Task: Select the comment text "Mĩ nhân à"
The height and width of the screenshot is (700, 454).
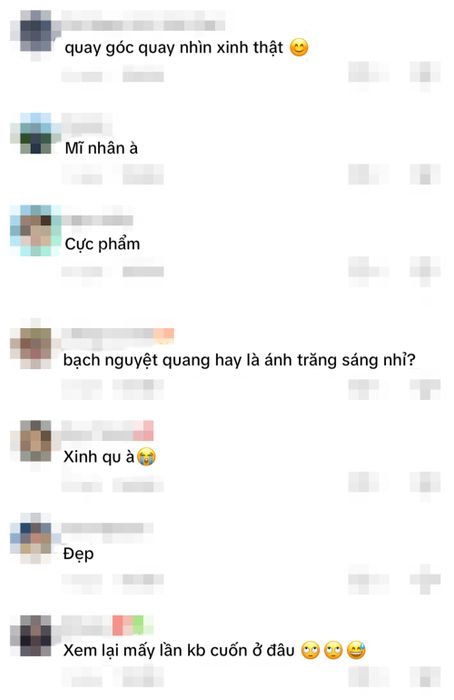Action: (101, 148)
